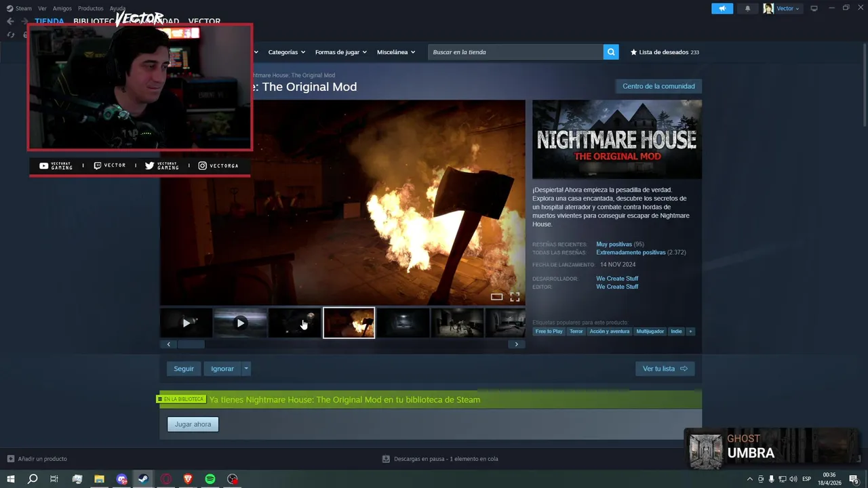
Task: Open the Steam announcements megaphone button
Action: point(722,8)
